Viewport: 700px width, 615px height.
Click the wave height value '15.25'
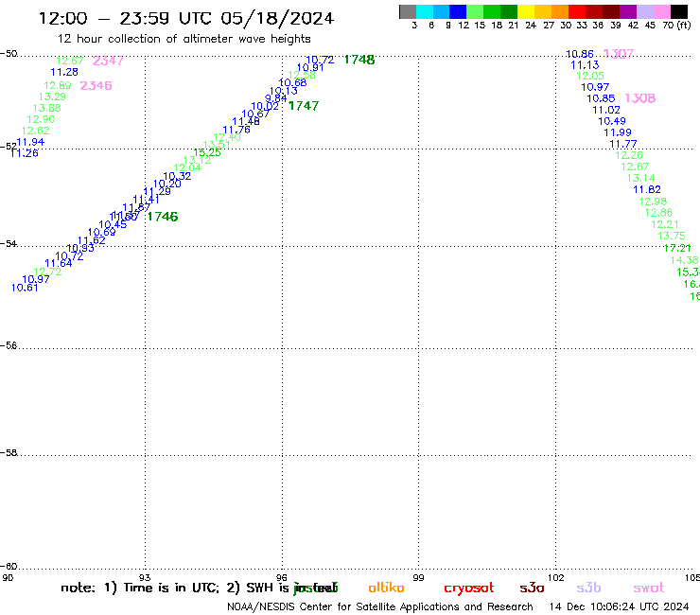coord(207,152)
